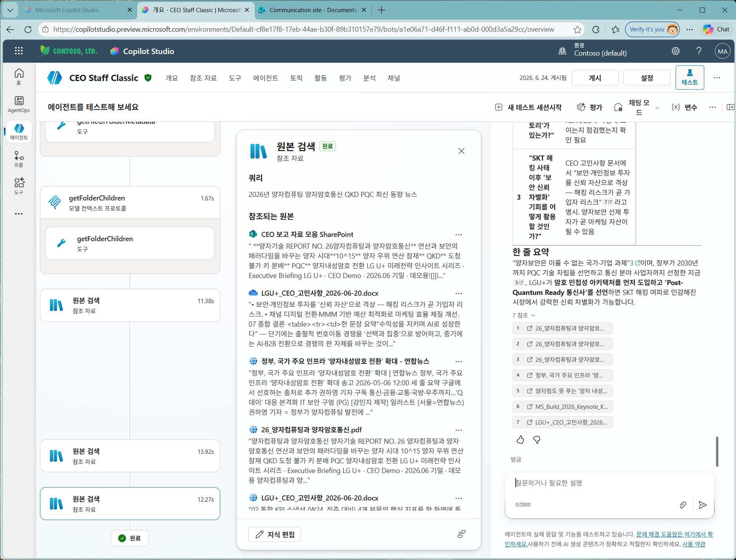Open the Edge Copilot Chat button

[x=716, y=29]
